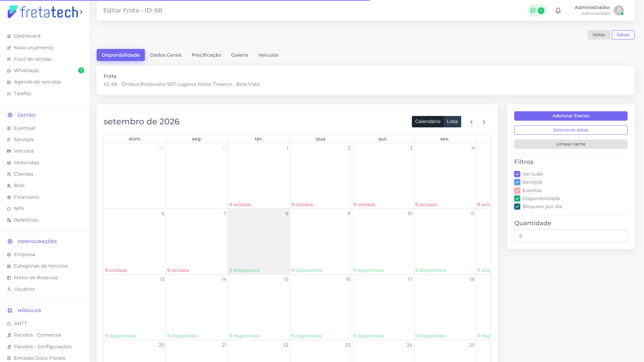This screenshot has width=644, height=362.
Task: Open Emissão Docs. Fiscais menu item
Action: click(x=40, y=358)
